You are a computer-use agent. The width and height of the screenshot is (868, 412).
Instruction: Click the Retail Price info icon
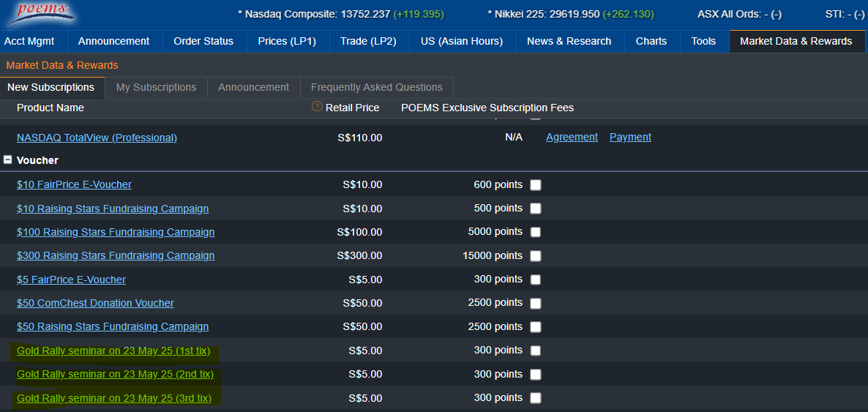click(x=317, y=107)
